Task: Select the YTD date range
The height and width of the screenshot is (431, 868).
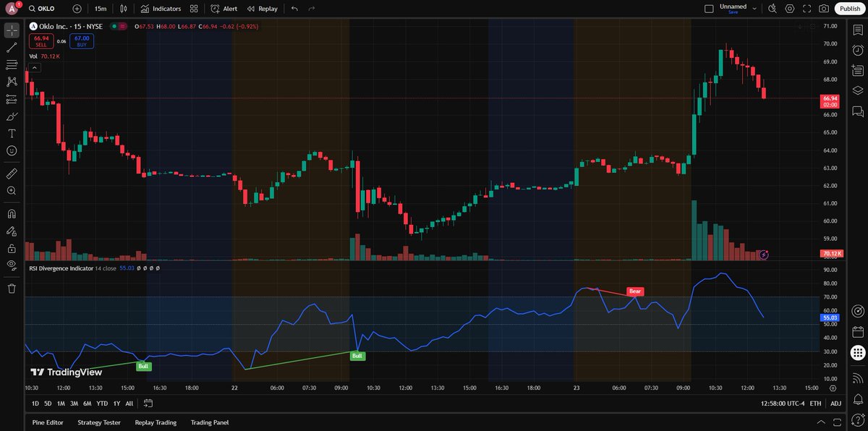Action: [x=101, y=404]
